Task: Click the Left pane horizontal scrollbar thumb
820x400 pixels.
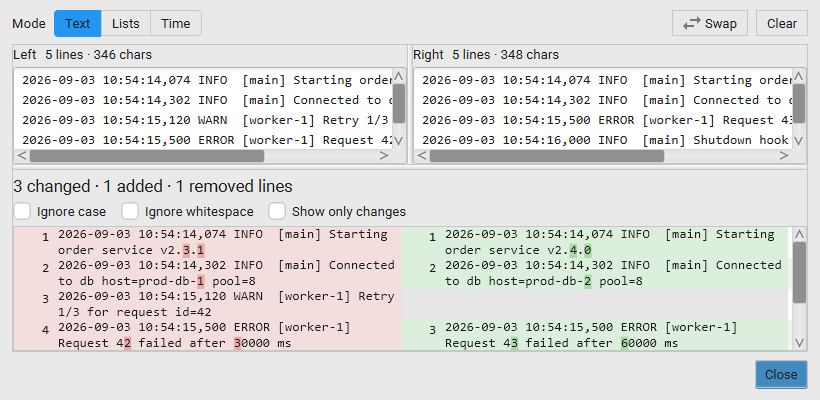Action: 147,156
